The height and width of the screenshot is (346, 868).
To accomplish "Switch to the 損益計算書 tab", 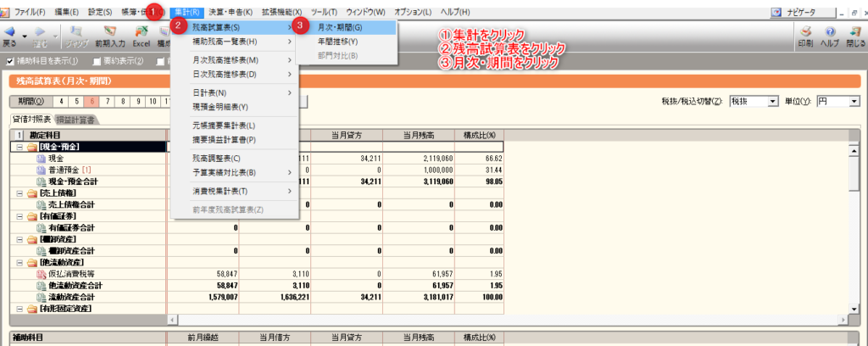I will (76, 120).
